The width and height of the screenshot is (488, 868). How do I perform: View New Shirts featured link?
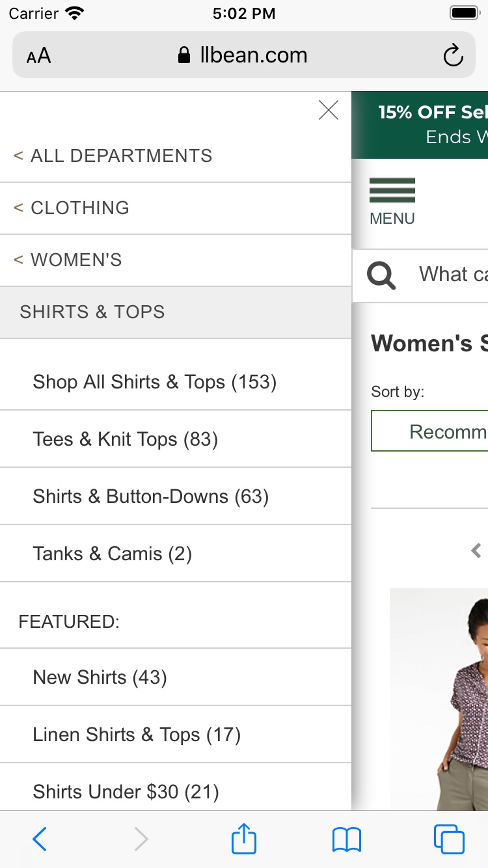tap(100, 677)
